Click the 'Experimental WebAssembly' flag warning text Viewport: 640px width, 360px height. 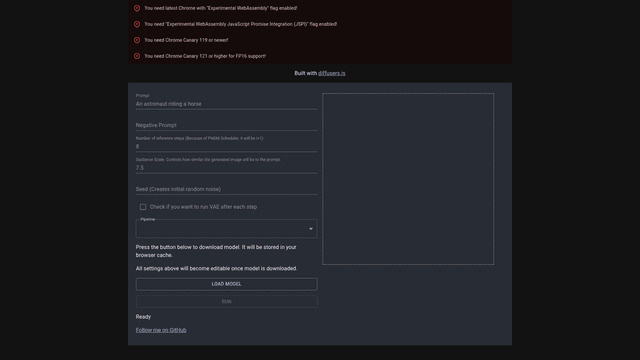click(220, 8)
